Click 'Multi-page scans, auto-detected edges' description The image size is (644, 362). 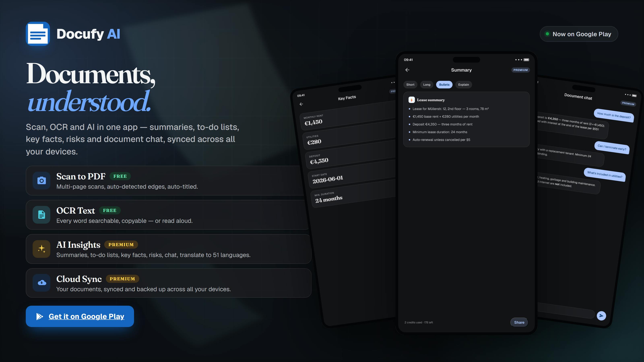pos(127,187)
